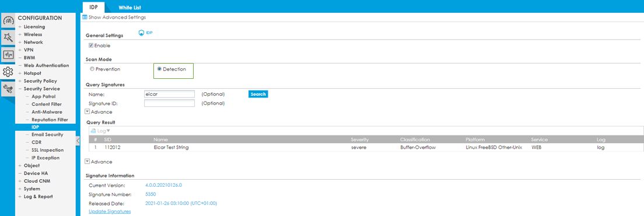Expand the Log & Report tree node

[x=20, y=197]
